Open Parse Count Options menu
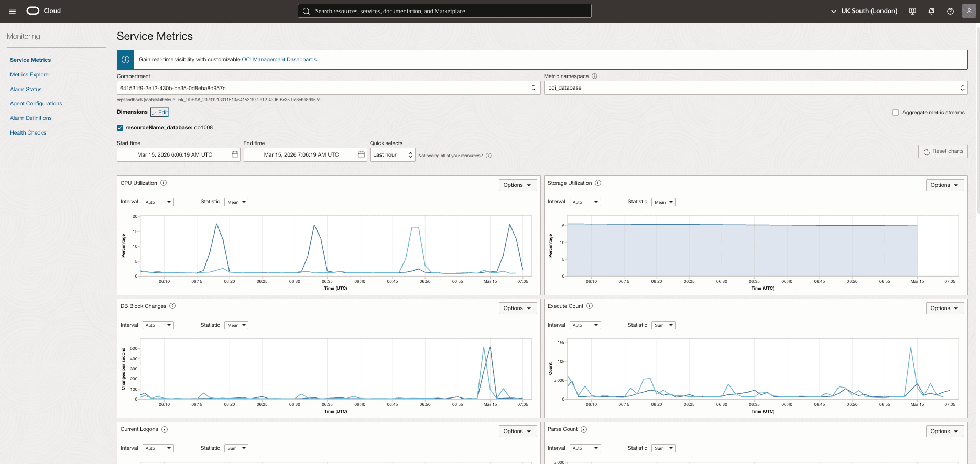Image resolution: width=980 pixels, height=464 pixels. pos(945,431)
